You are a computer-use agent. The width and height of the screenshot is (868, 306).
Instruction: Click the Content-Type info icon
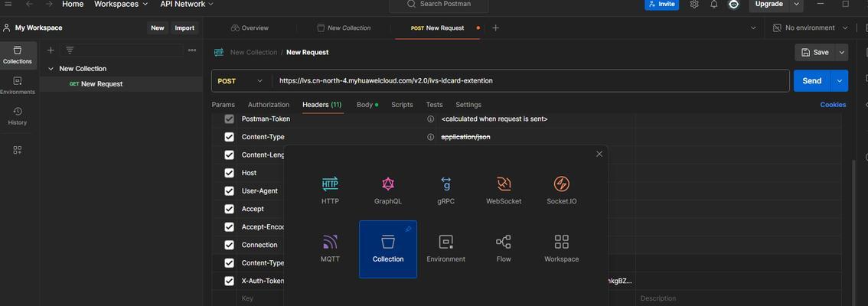(x=430, y=137)
